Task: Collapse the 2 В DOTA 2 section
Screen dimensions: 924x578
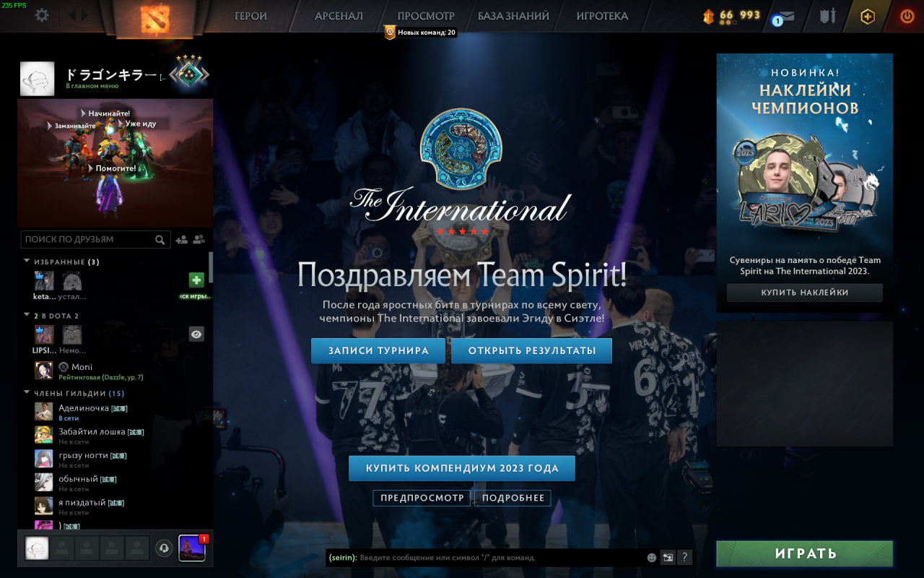Action: pyautogui.click(x=27, y=316)
